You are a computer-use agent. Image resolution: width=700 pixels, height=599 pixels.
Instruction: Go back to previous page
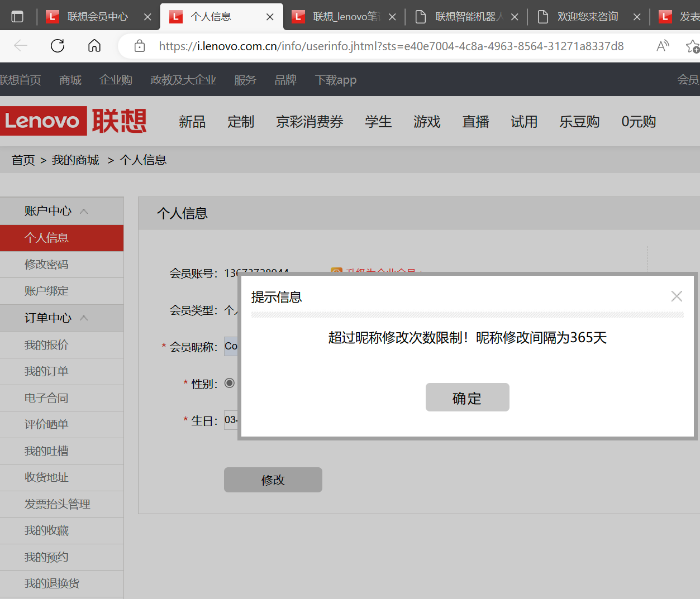(x=21, y=46)
